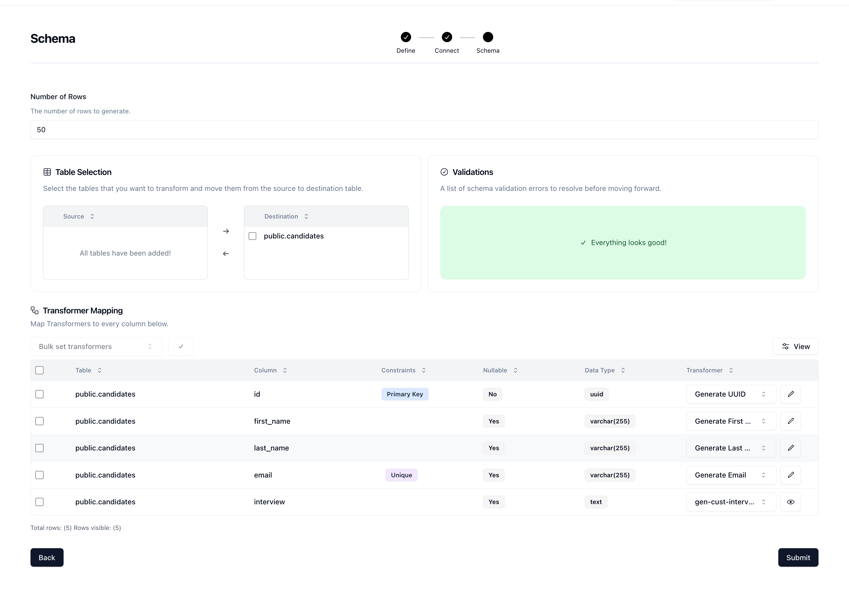Click the move-to-source left arrow
Viewport: 849px width, 616px height.
(226, 254)
